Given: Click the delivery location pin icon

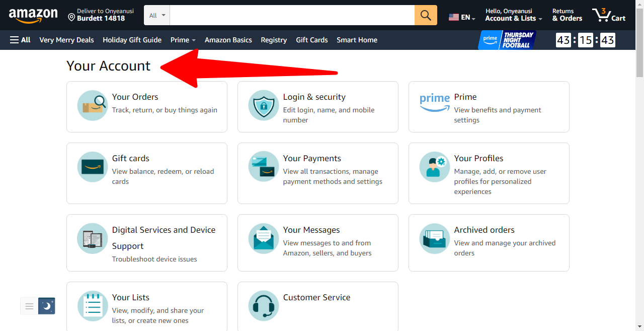Looking at the screenshot, I should [71, 18].
